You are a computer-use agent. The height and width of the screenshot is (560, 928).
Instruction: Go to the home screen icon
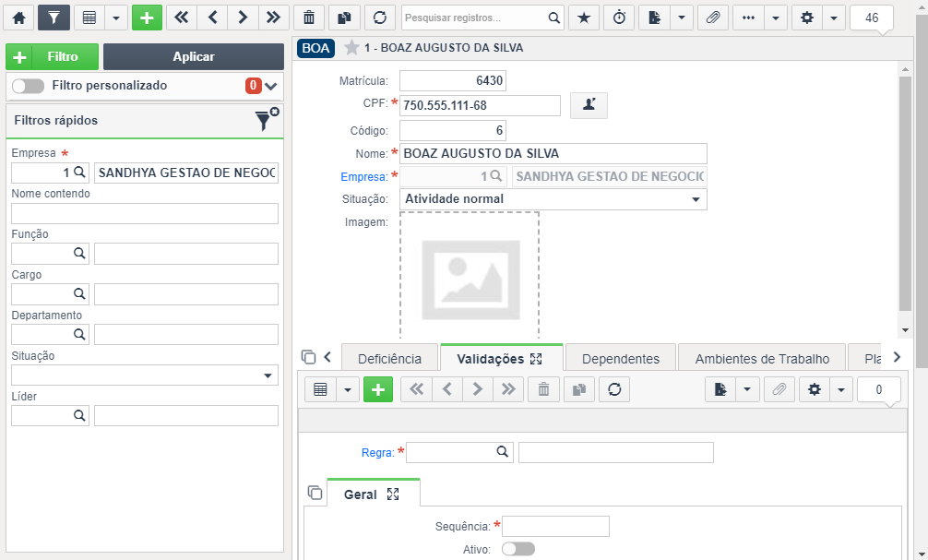[x=19, y=18]
